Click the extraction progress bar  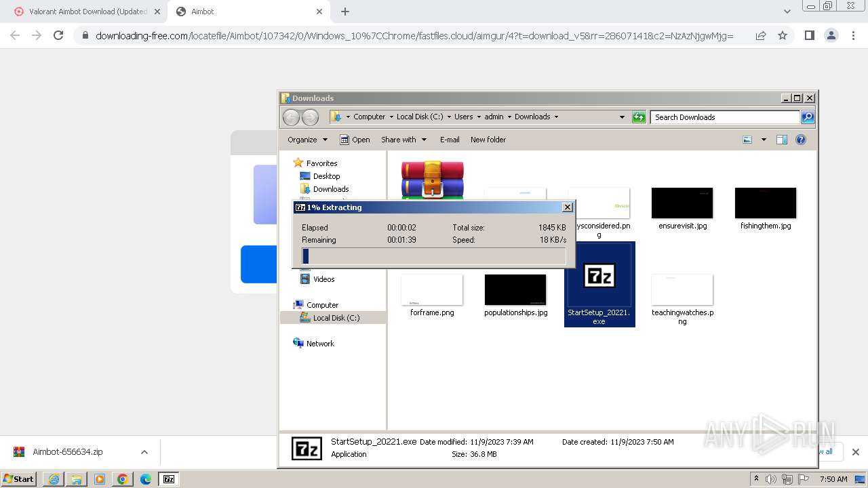point(434,256)
